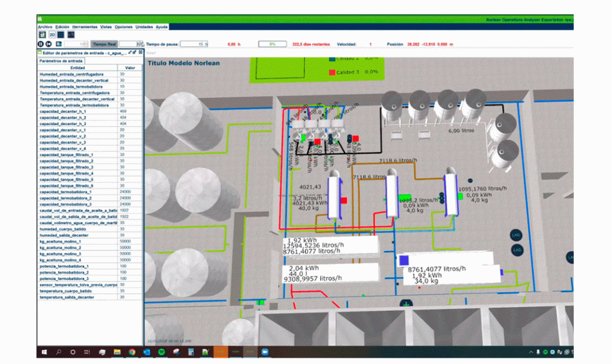612x364 pixels.
Task: Select the Humedad_entrada_centrifugadora row
Action: 90,74
